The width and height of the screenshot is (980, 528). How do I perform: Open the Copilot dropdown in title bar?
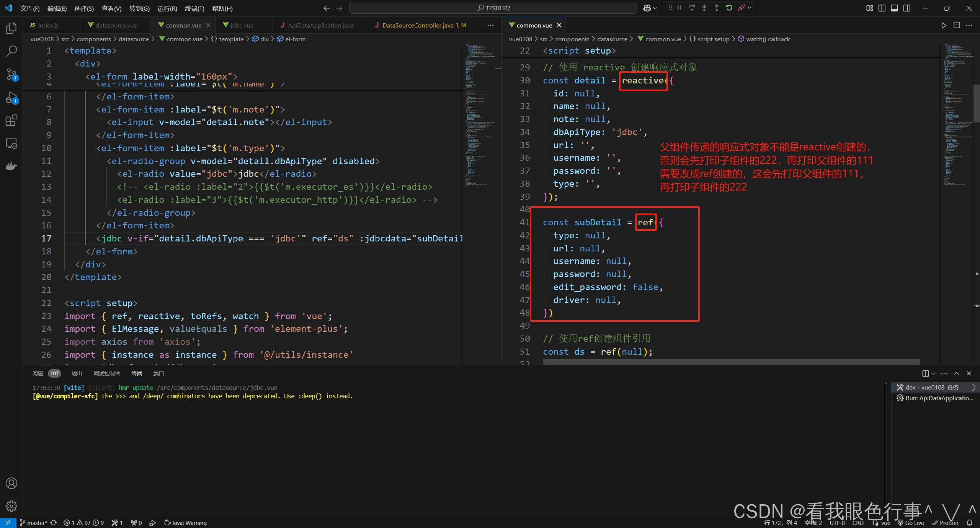coord(655,8)
